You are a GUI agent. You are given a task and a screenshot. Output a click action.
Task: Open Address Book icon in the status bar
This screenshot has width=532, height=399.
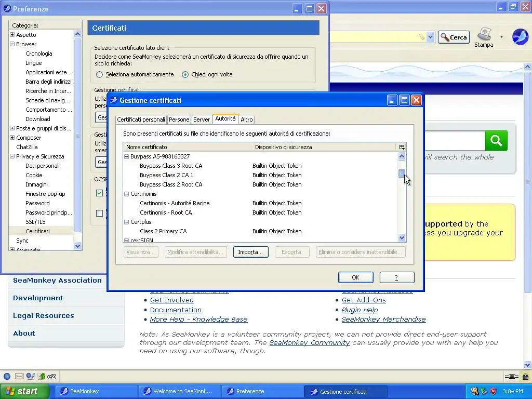click(x=42, y=376)
